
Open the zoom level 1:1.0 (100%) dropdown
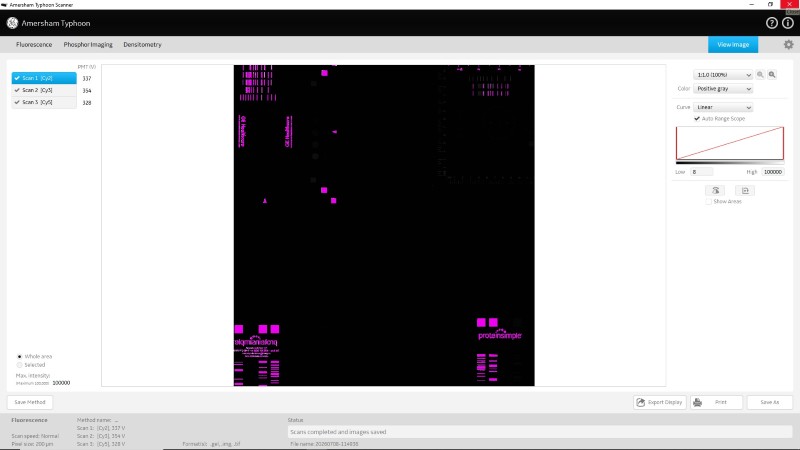click(723, 74)
